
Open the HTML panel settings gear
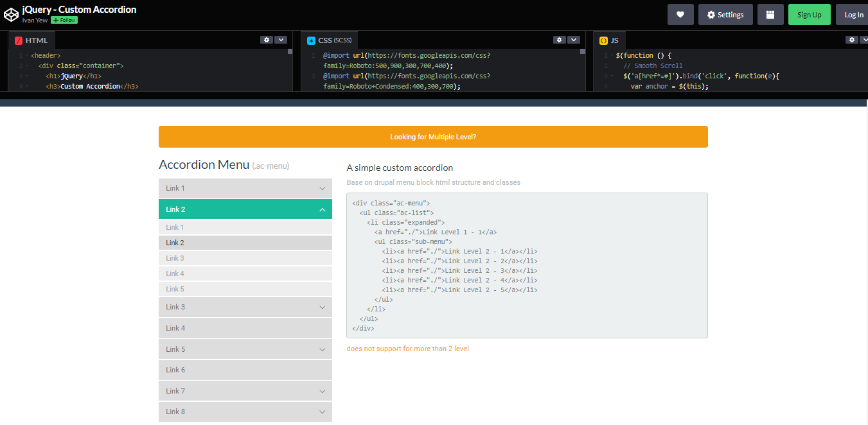point(267,39)
